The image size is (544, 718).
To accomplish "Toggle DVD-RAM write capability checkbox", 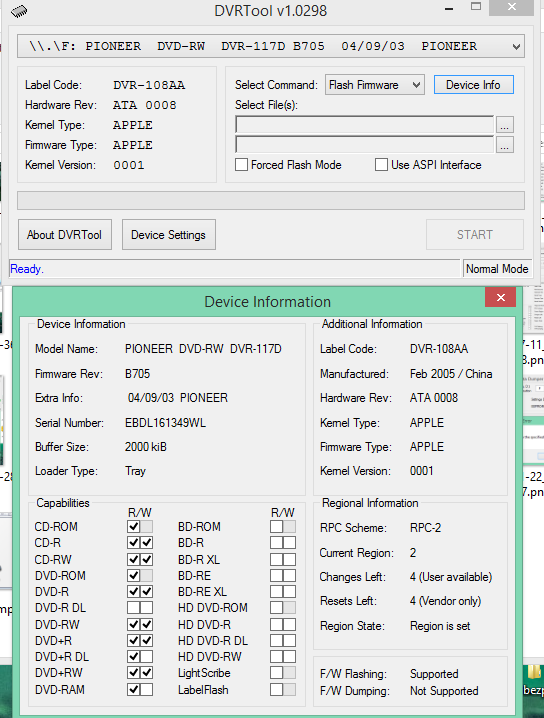I will click(x=147, y=690).
